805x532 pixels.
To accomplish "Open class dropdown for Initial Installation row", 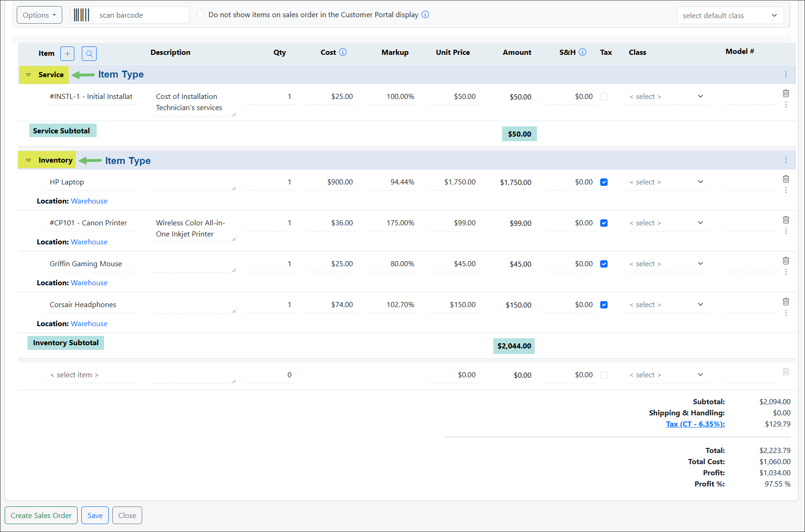I will (x=666, y=97).
